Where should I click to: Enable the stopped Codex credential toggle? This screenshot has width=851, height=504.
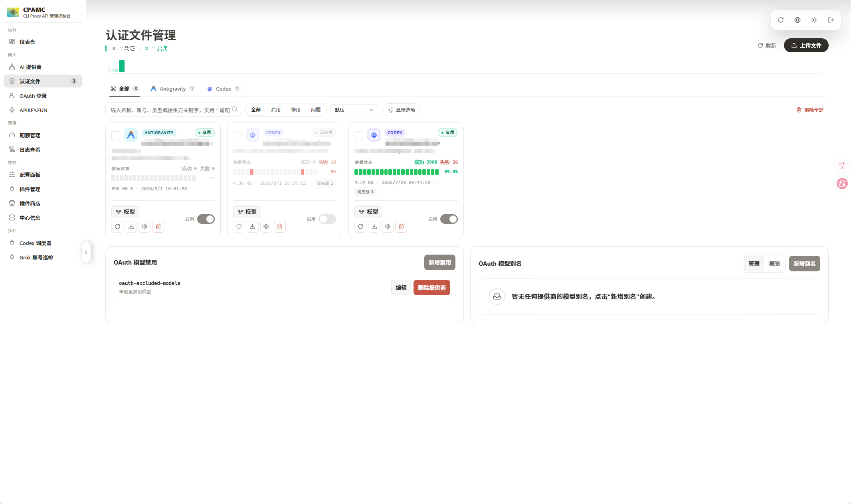coord(327,219)
